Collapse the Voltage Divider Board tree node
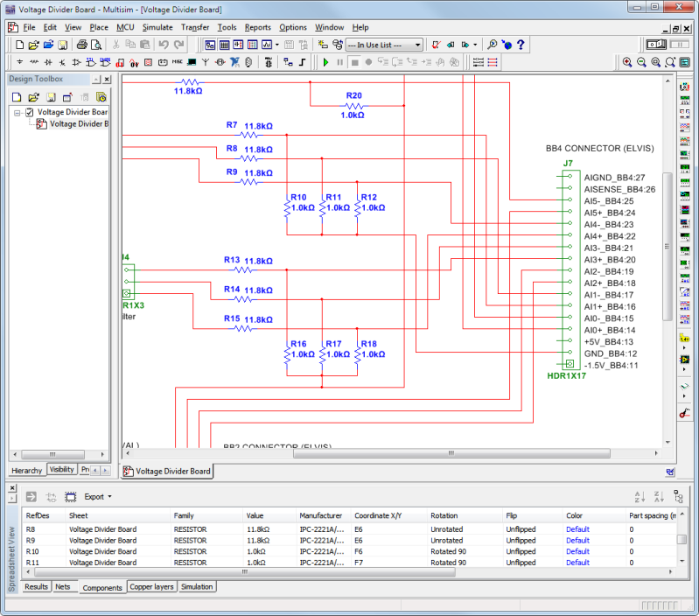Image resolution: width=699 pixels, height=616 pixels. pyautogui.click(x=17, y=113)
